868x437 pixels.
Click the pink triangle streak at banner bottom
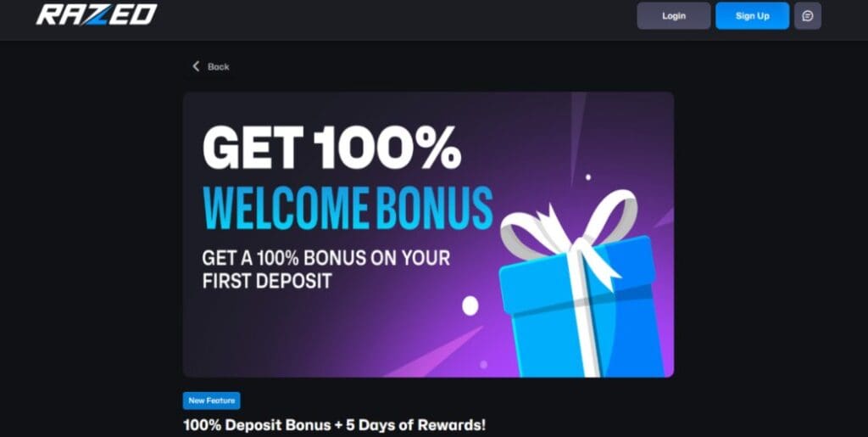pos(437,355)
